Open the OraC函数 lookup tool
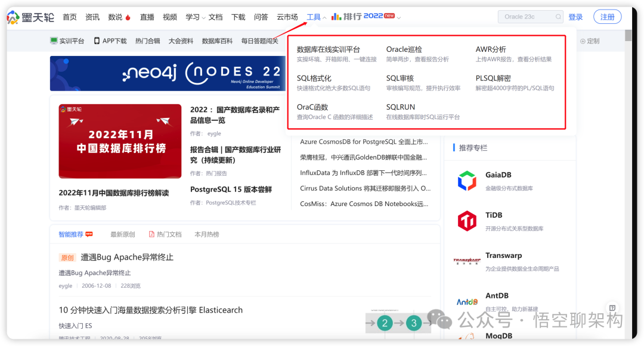The height and width of the screenshot is (346, 644). tap(313, 107)
